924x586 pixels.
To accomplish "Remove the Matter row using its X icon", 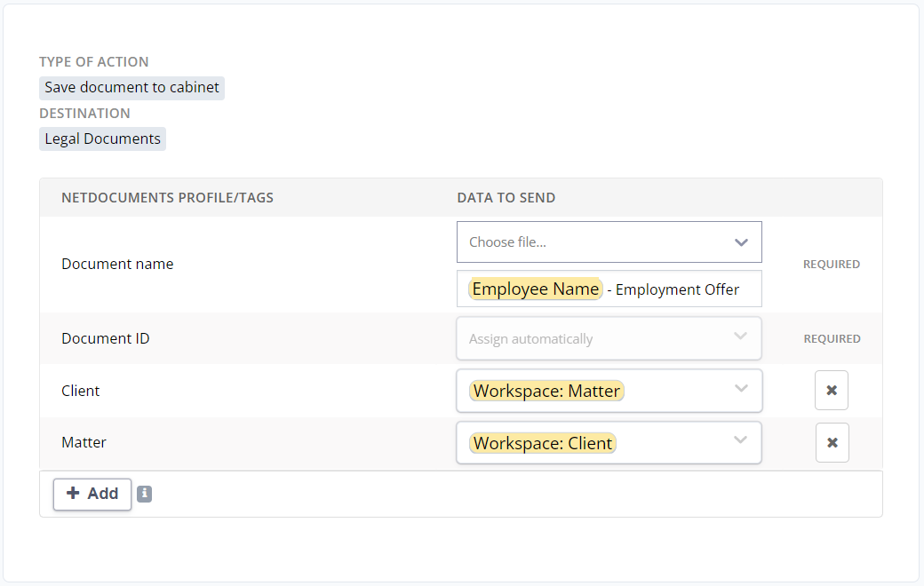I will (x=832, y=442).
